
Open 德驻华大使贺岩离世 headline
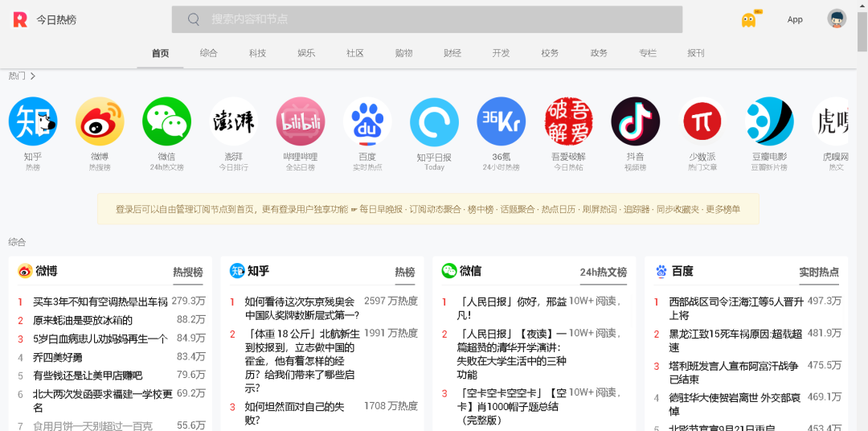(735, 405)
